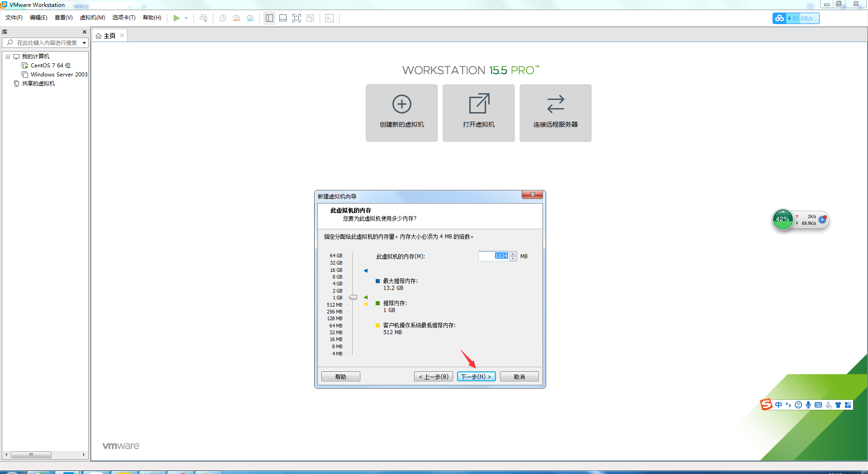Click the 64 GB memory scale label
This screenshot has height=474, width=868.
336,256
